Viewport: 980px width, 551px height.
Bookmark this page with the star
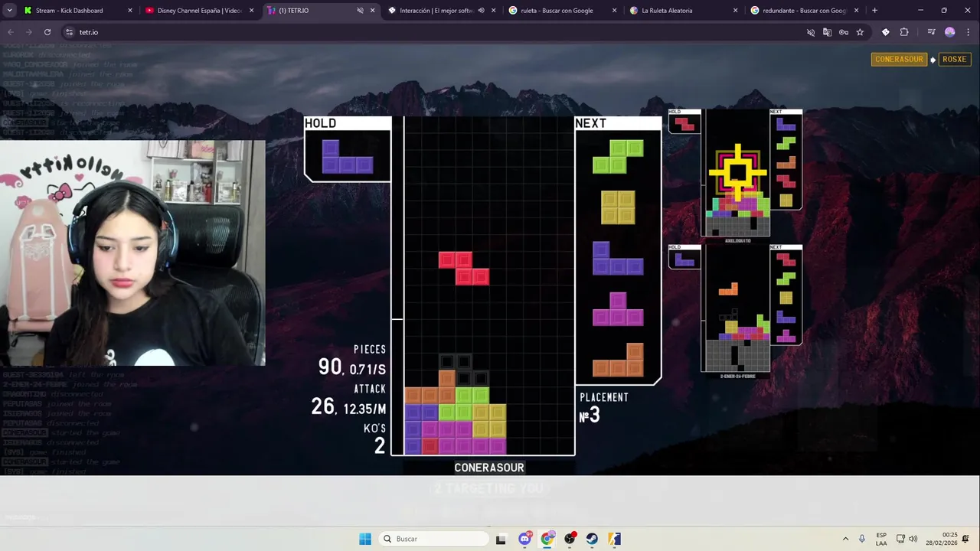pyautogui.click(x=860, y=32)
